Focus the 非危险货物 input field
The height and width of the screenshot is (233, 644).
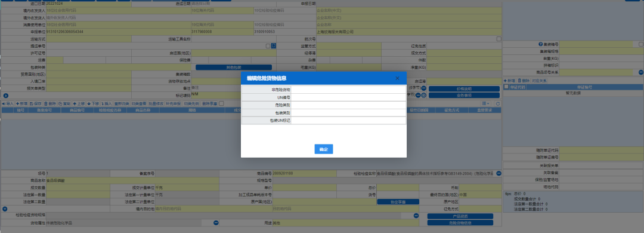pyautogui.click(x=348, y=90)
